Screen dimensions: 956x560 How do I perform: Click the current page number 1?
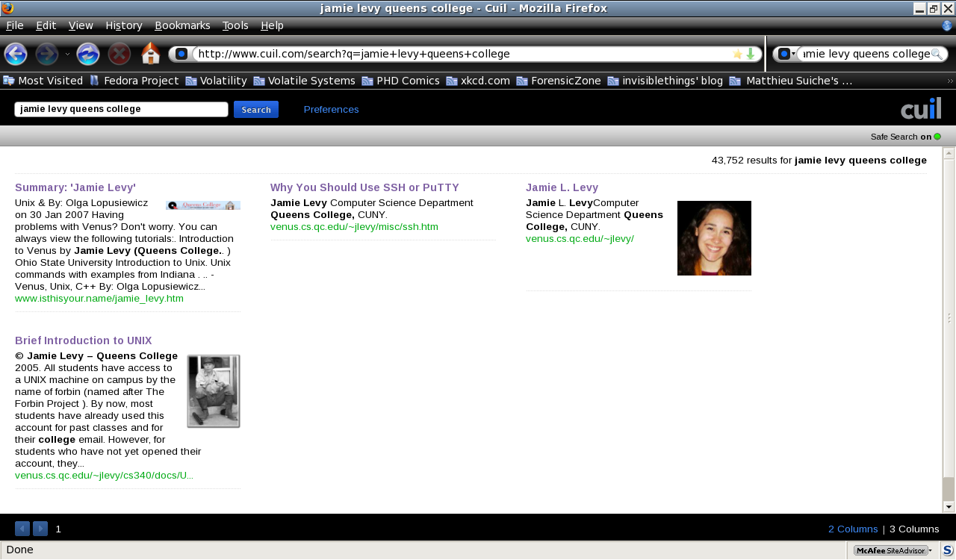tap(58, 529)
